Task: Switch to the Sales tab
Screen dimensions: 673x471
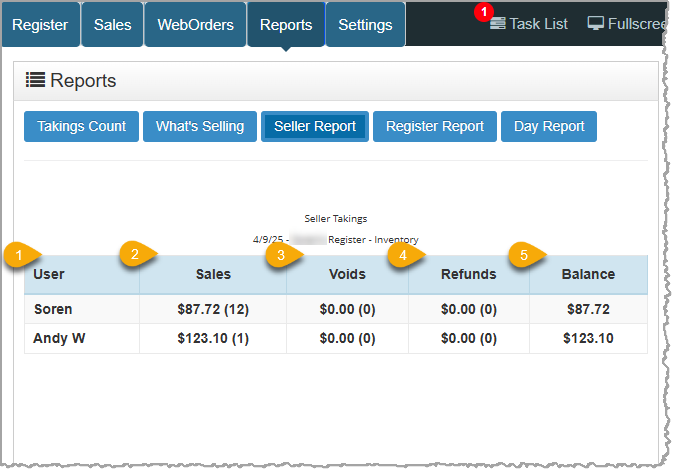Action: (x=112, y=24)
